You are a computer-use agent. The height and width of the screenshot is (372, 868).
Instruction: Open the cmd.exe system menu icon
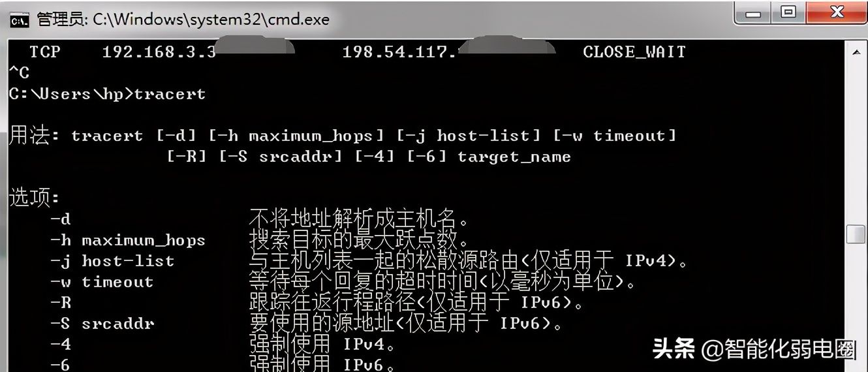20,20
